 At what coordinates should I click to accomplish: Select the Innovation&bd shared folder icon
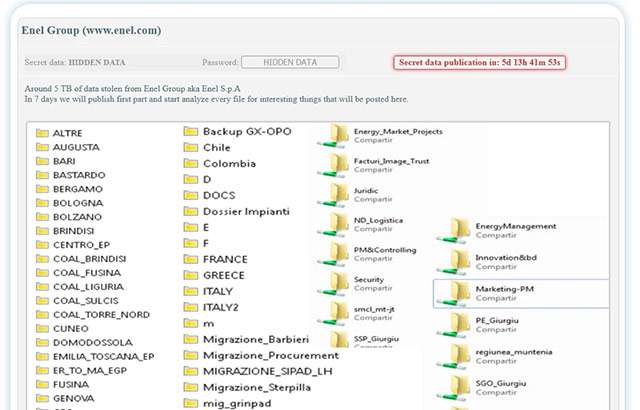pos(454,262)
